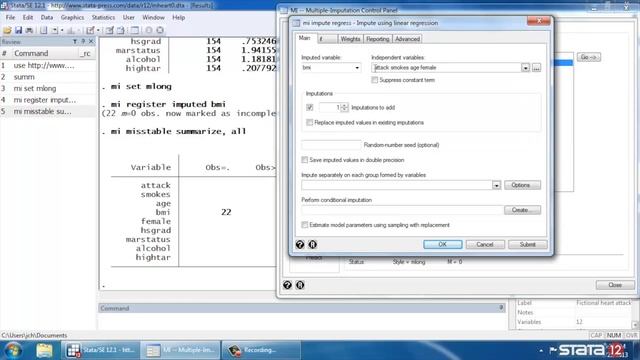
Task: Click the Random-number seed input field
Action: pos(331,145)
